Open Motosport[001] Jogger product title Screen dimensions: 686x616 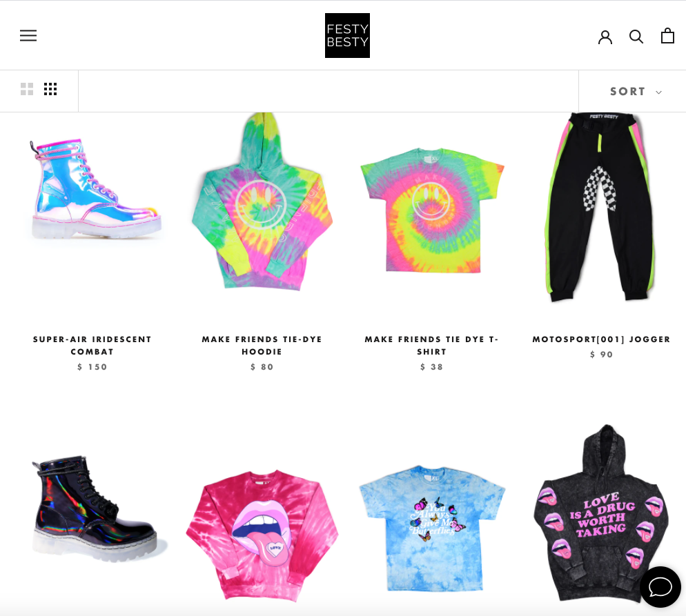[x=602, y=339]
